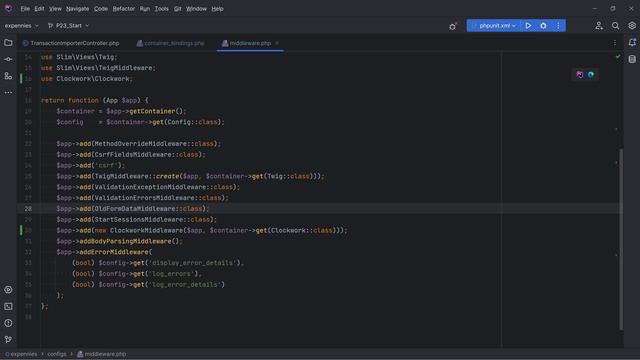This screenshot has height=360, width=640.
Task: Start listening for PHP debug connections
Action: pyautogui.click(x=453, y=26)
